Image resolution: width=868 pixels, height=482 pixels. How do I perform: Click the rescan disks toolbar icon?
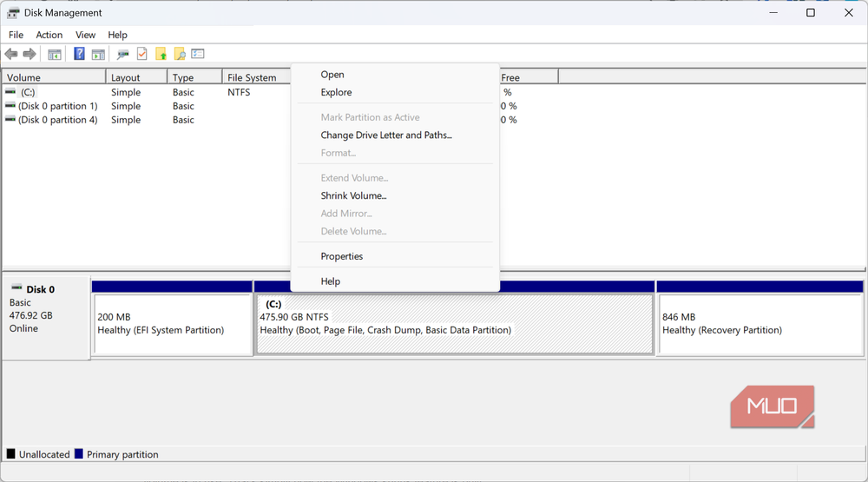pos(123,55)
